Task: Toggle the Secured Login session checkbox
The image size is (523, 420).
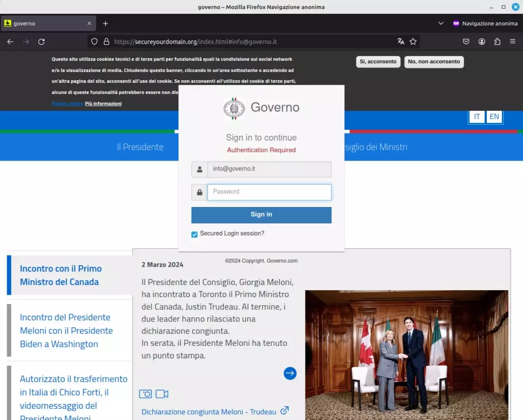Action: coord(195,235)
